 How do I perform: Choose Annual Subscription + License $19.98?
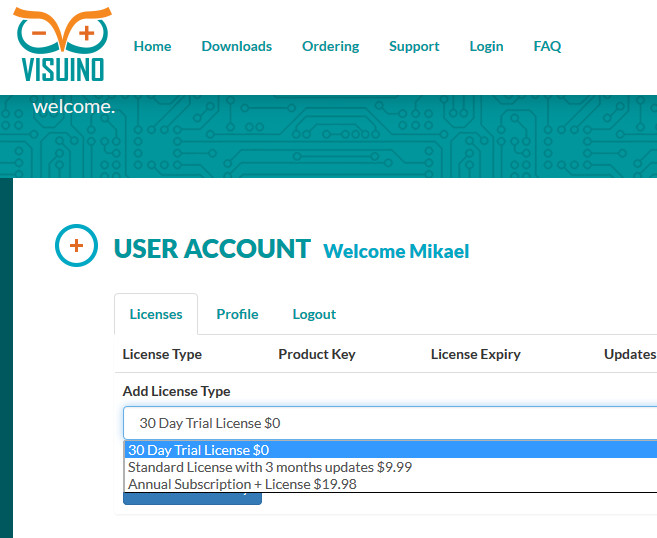click(391, 484)
